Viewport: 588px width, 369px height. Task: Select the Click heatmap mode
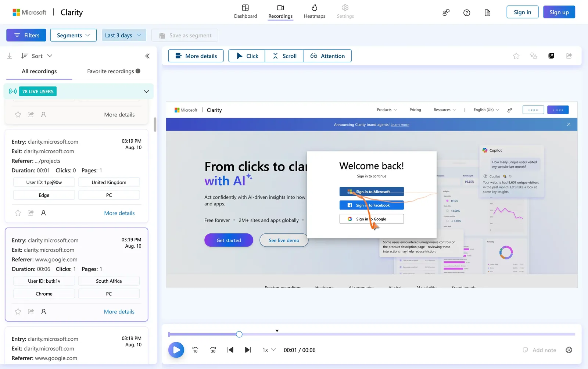pyautogui.click(x=247, y=56)
